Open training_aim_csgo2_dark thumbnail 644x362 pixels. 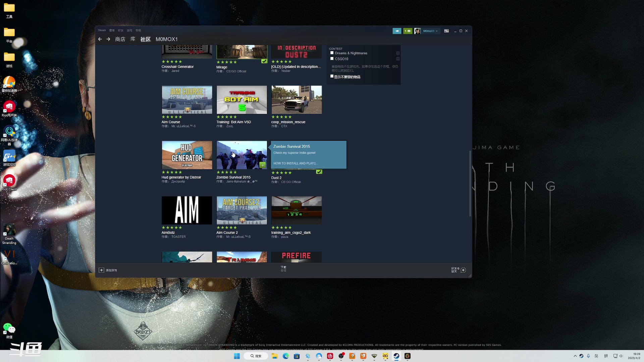coord(297,210)
